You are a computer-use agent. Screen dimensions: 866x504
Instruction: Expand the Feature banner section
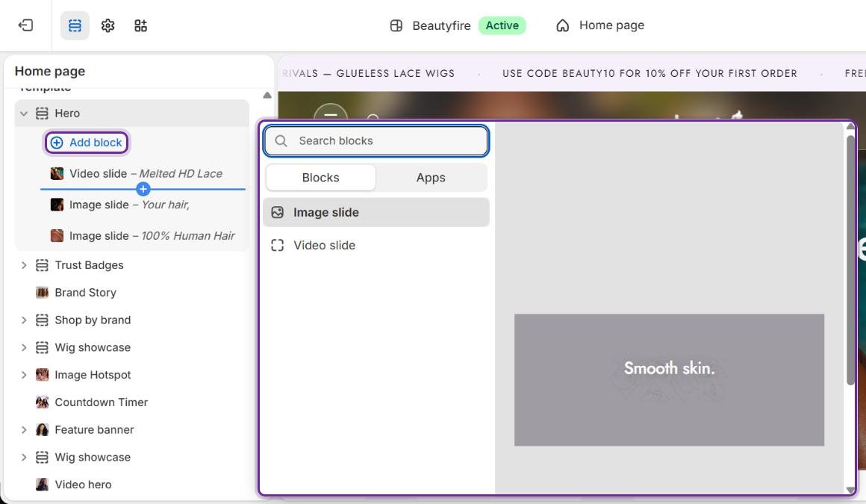coord(24,430)
